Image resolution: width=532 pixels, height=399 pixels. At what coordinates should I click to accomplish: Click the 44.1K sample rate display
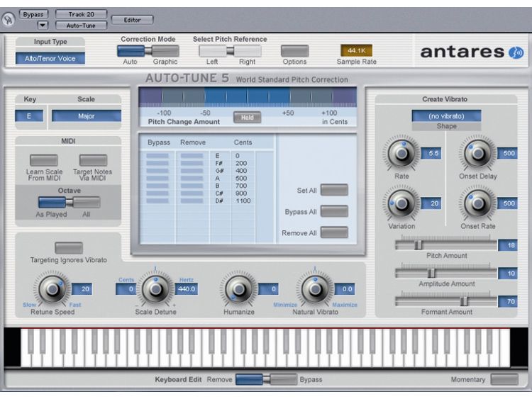pos(356,50)
